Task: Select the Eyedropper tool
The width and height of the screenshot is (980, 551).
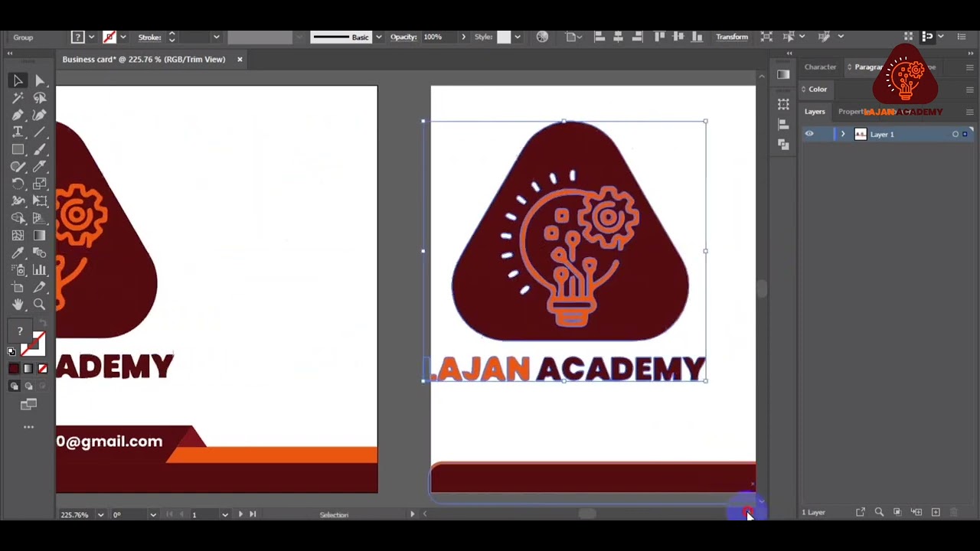Action: pyautogui.click(x=18, y=253)
